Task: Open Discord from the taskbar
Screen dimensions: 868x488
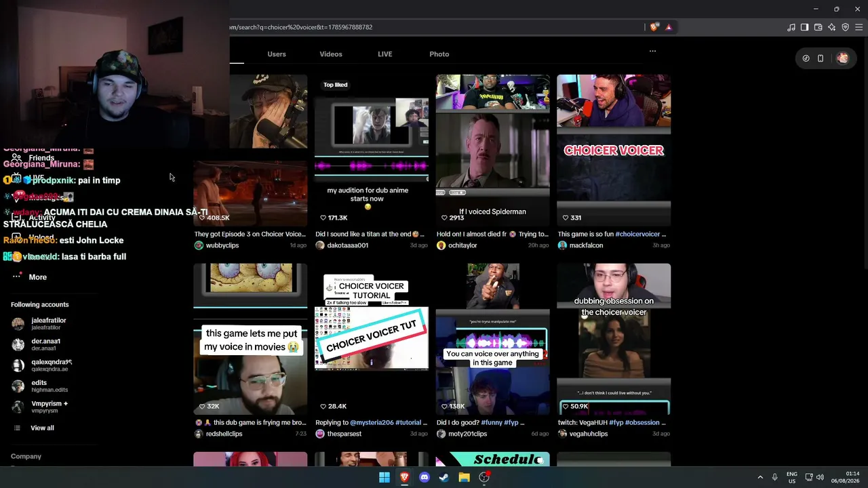Action: click(425, 477)
